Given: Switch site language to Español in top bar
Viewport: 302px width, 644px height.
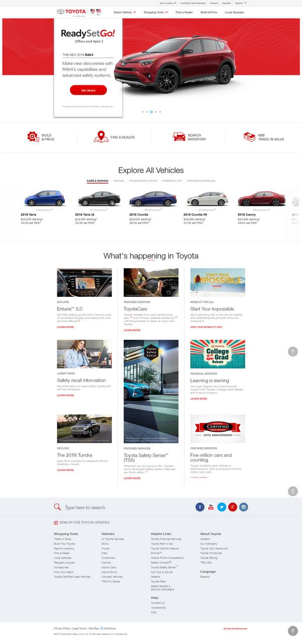Looking at the screenshot, I should tap(226, 3).
